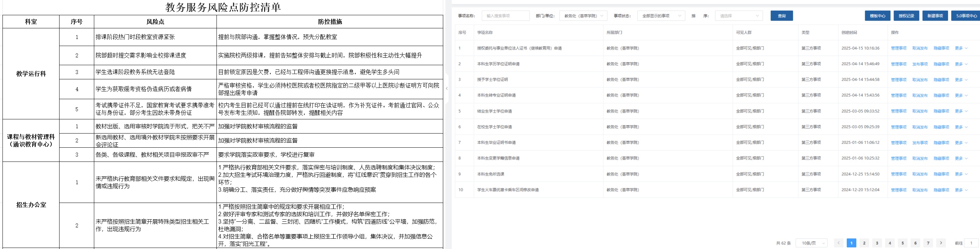Click the previous page left arrow

pos(839,243)
